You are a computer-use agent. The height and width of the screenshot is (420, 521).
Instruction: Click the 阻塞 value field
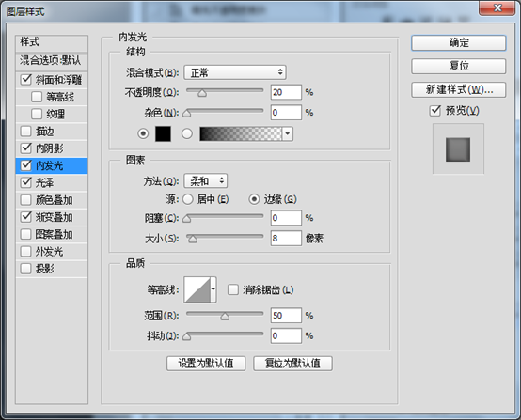[286, 217]
